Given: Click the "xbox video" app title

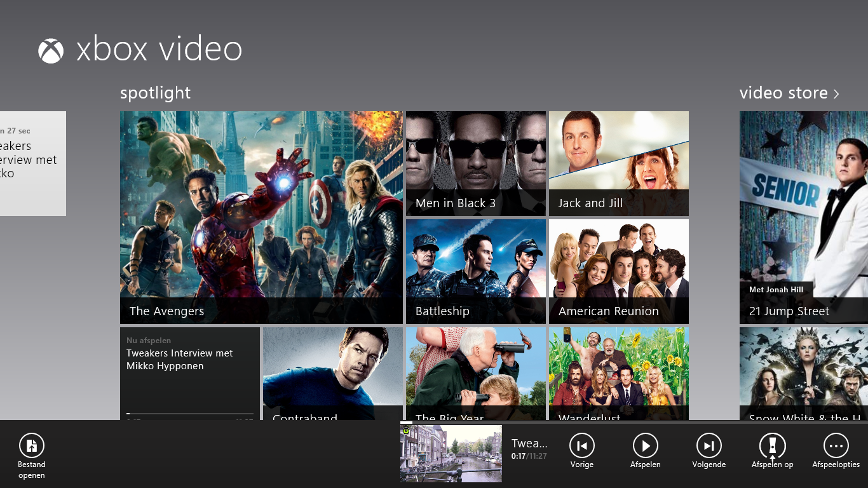Looking at the screenshot, I should click(x=159, y=50).
